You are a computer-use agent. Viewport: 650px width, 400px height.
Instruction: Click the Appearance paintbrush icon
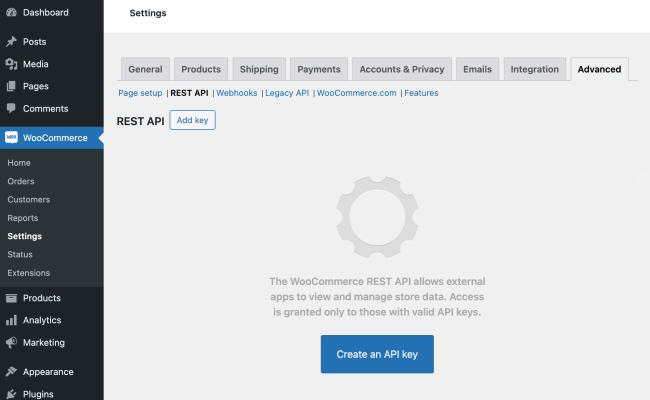(12, 371)
